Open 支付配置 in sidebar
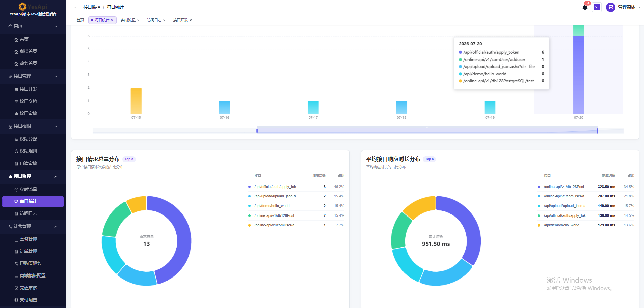 [33, 300]
